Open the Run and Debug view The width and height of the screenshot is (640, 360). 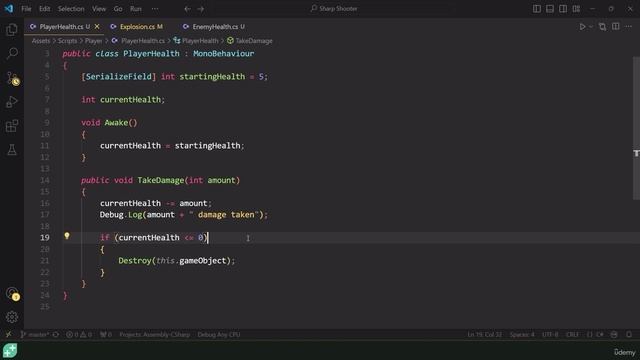[12, 102]
